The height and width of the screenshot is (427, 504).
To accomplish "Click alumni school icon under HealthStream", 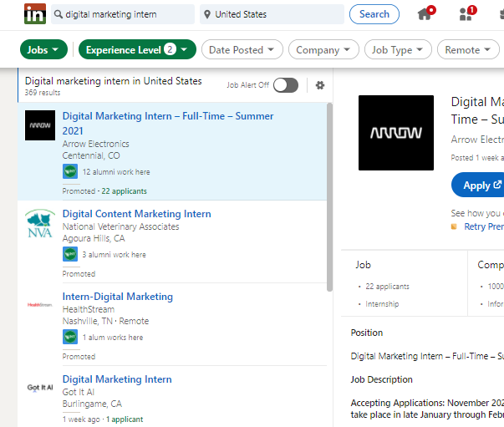I will point(70,337).
